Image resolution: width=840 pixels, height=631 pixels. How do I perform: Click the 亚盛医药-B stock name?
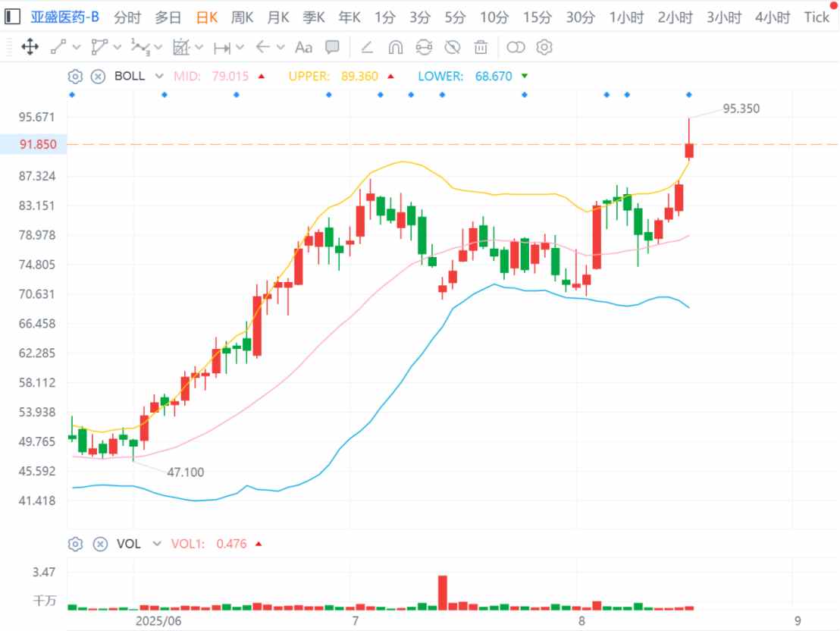coord(64,17)
